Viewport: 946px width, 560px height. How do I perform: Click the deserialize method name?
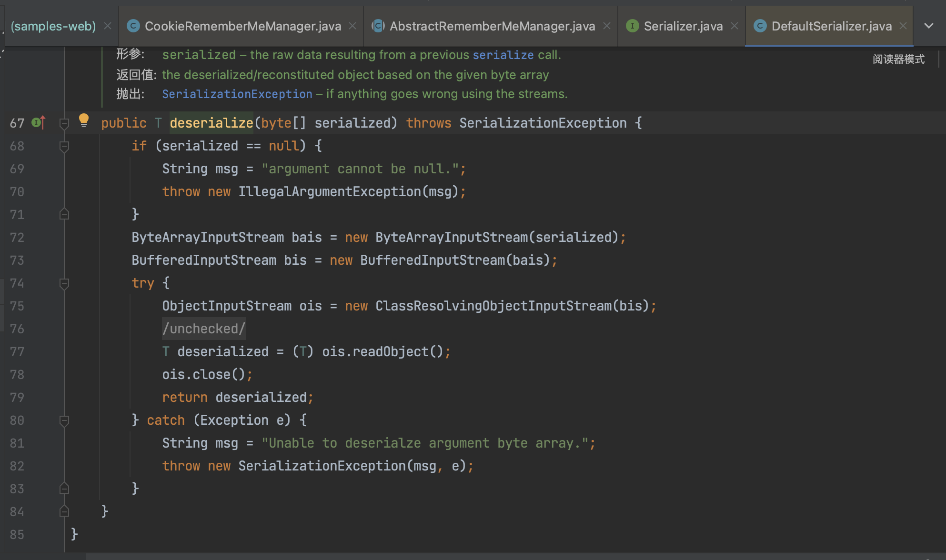pyautogui.click(x=211, y=123)
